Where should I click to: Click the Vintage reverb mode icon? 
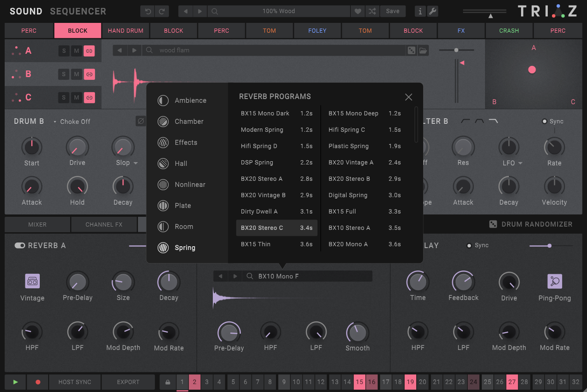(32, 281)
